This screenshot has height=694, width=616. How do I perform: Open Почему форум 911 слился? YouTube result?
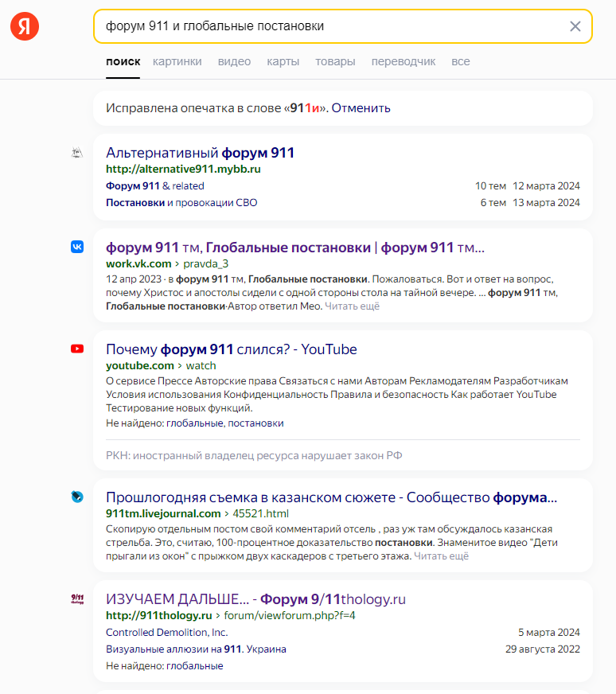pos(232,349)
